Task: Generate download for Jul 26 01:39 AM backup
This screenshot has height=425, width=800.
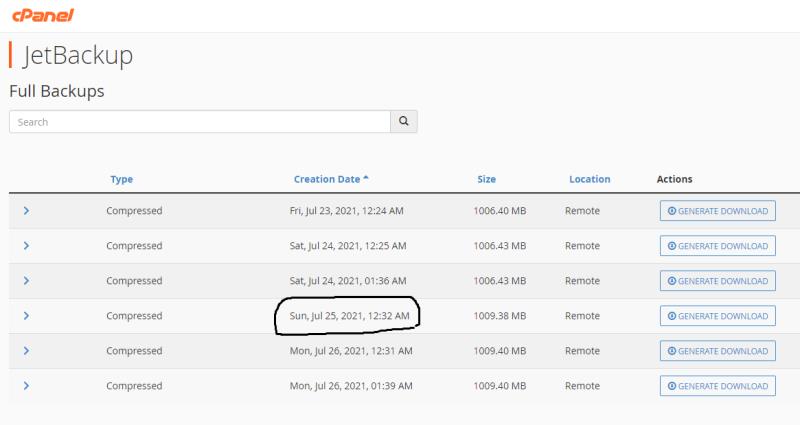Action: (718, 386)
